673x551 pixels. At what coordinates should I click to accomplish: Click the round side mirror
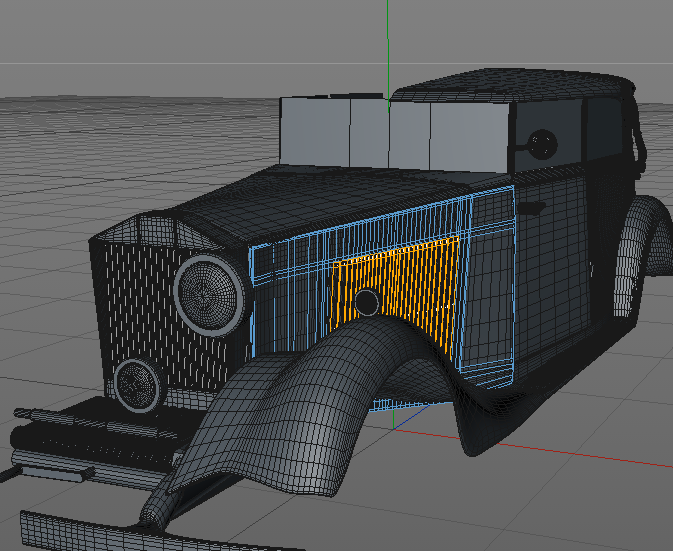click(x=543, y=144)
